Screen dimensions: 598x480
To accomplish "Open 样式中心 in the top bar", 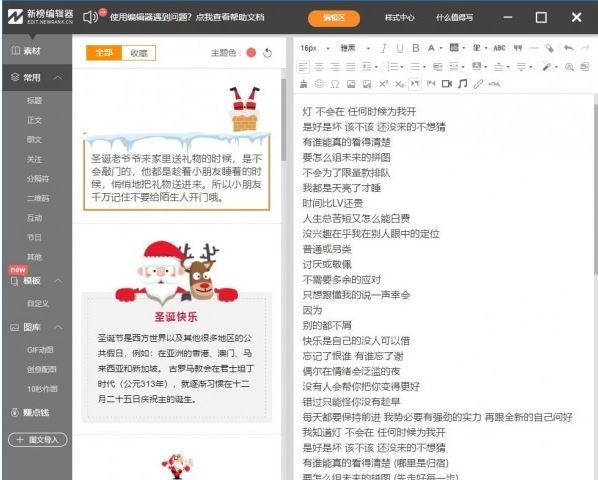I will click(399, 17).
